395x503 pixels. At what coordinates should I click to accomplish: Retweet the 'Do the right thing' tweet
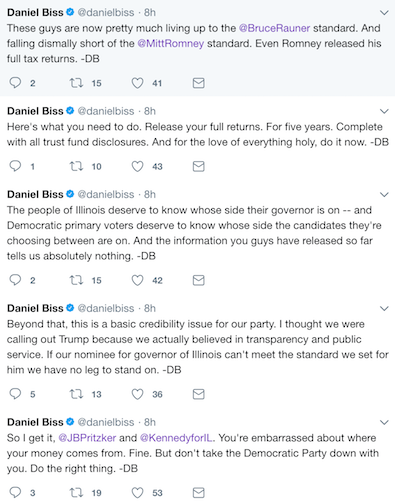(76, 492)
